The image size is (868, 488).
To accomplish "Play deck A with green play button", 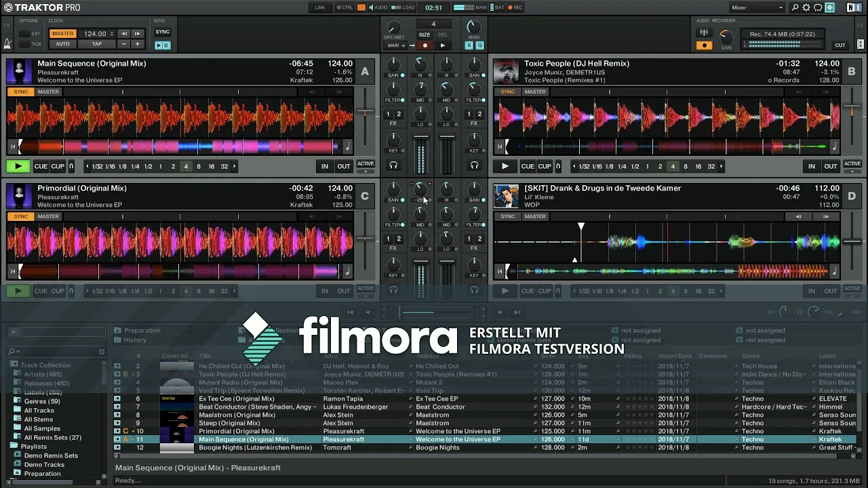I will (18, 166).
